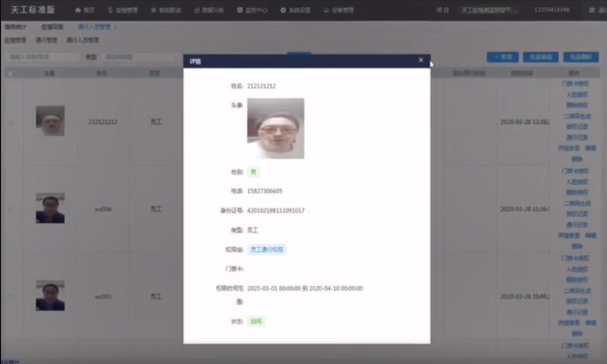607x364 pixels.
Task: Switch to the 趋势统计 tab
Action: 15,27
